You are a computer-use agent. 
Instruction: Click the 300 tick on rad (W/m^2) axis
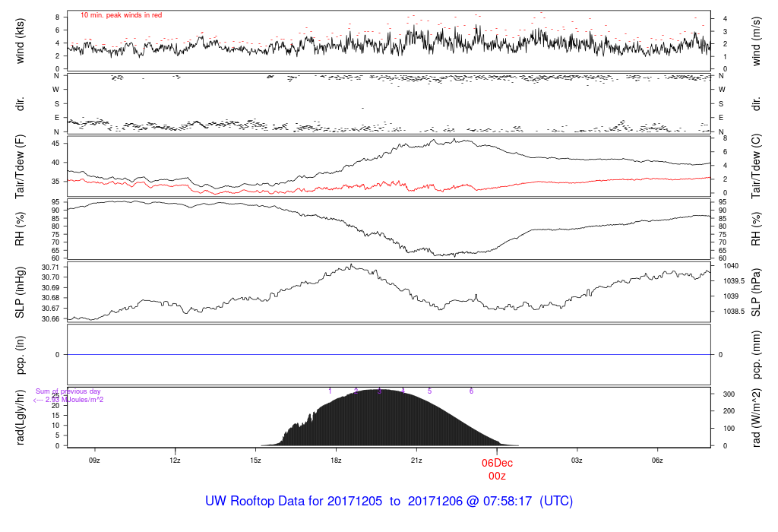[729, 394]
